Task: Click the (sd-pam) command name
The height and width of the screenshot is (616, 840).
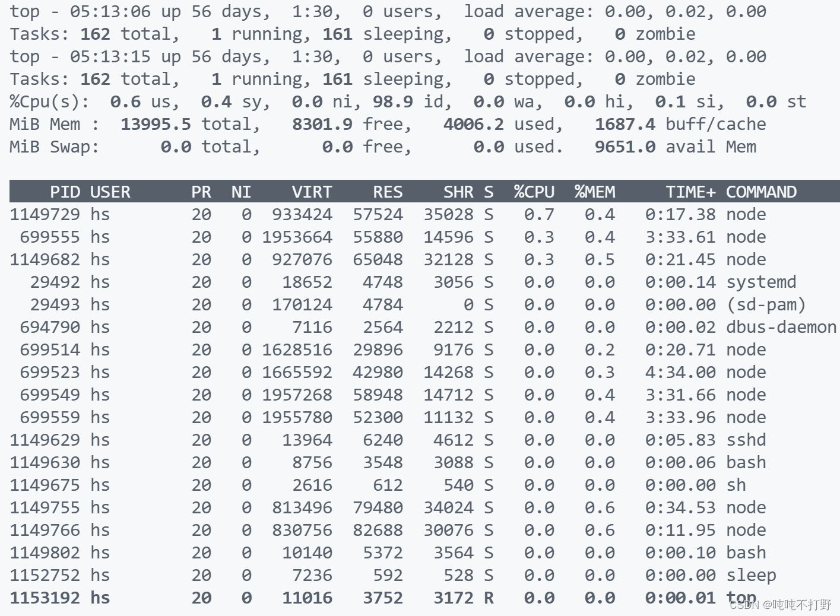Action: coord(766,304)
